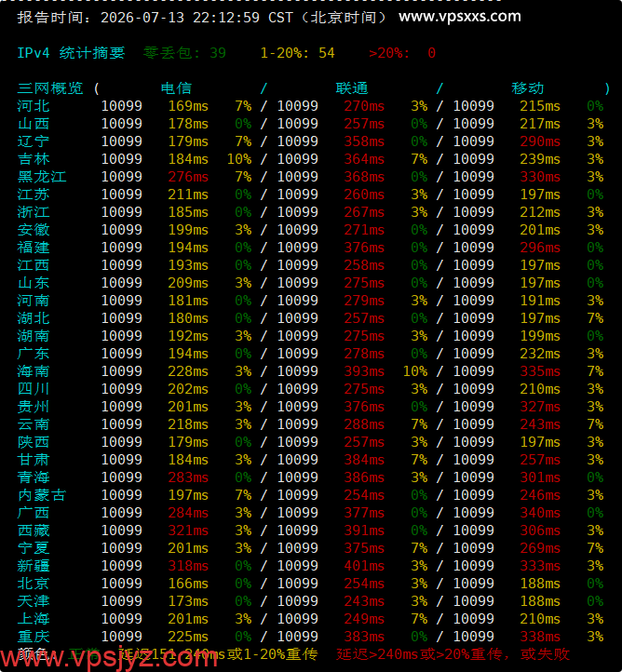
Task: Click 271ms unicom latency for 安徽
Action: point(364,230)
